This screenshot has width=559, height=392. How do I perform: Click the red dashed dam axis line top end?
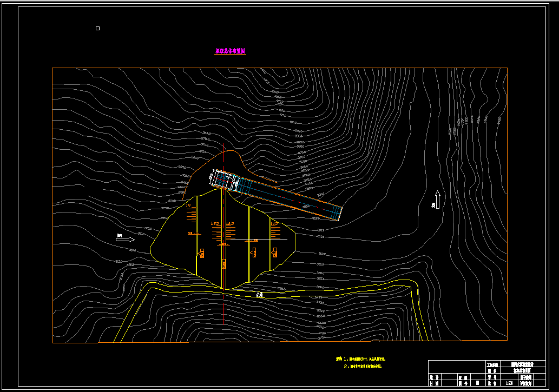[223, 145]
